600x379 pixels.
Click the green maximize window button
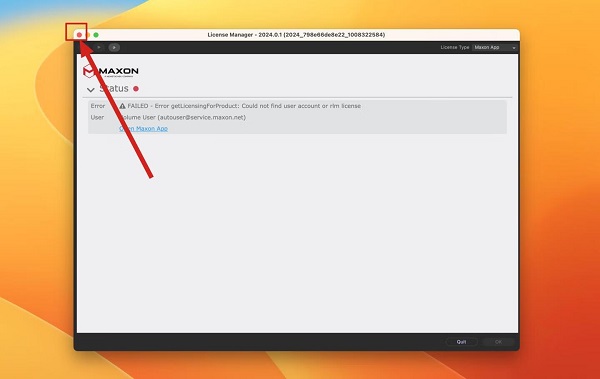[x=96, y=35]
